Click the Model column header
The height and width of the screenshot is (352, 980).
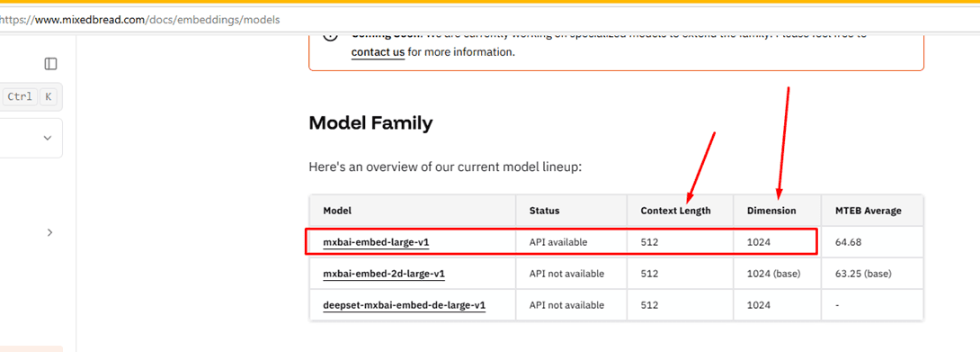[x=413, y=211]
